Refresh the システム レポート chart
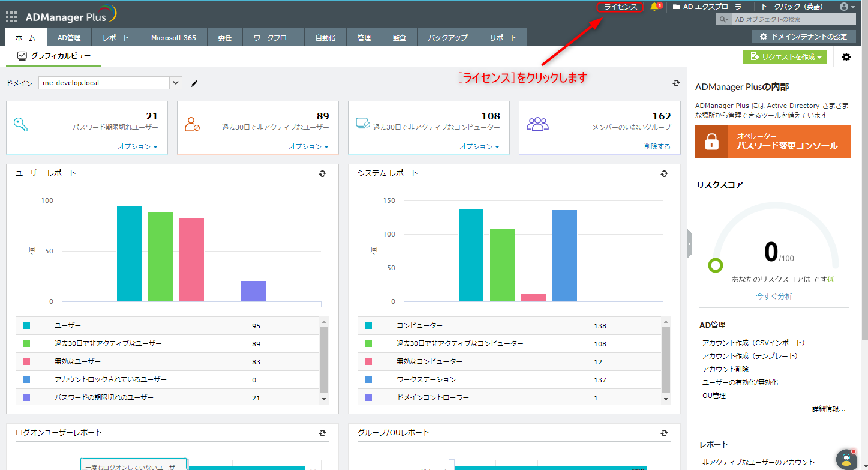 click(664, 173)
